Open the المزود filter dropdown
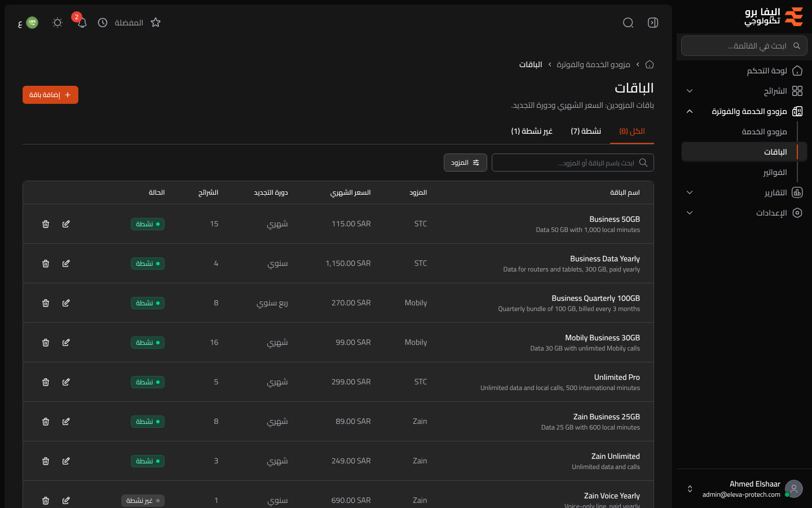This screenshot has height=508, width=812. pos(465,163)
